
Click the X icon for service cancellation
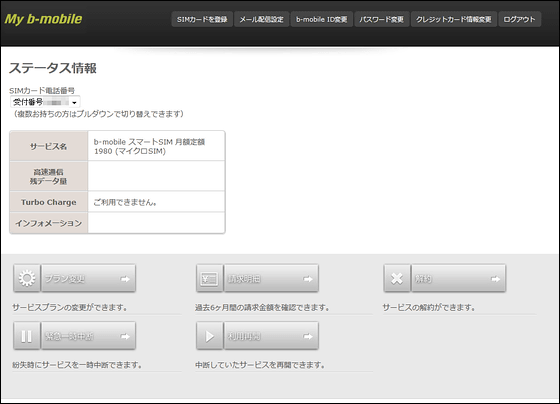click(x=397, y=278)
